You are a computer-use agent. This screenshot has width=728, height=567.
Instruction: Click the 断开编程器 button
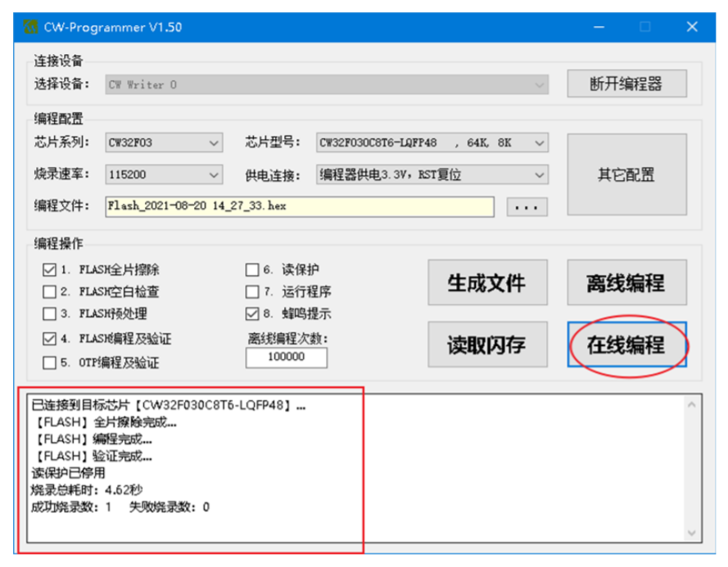click(x=626, y=83)
